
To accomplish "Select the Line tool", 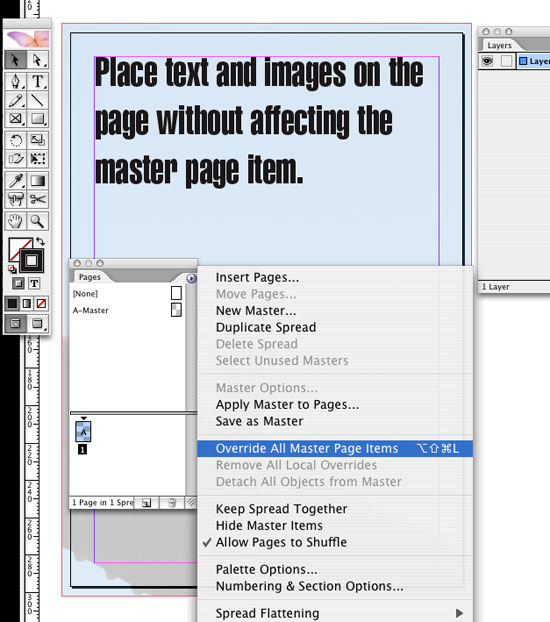I will (38, 100).
